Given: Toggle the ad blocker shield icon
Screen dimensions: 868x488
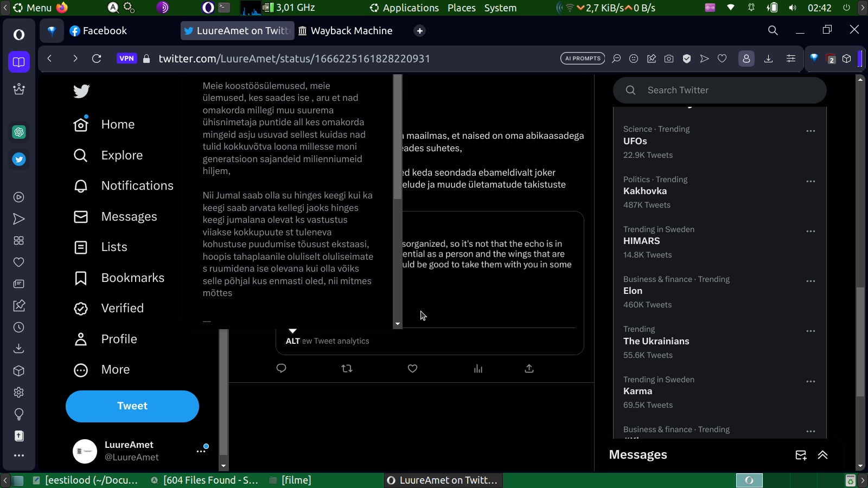Looking at the screenshot, I should click(x=687, y=59).
